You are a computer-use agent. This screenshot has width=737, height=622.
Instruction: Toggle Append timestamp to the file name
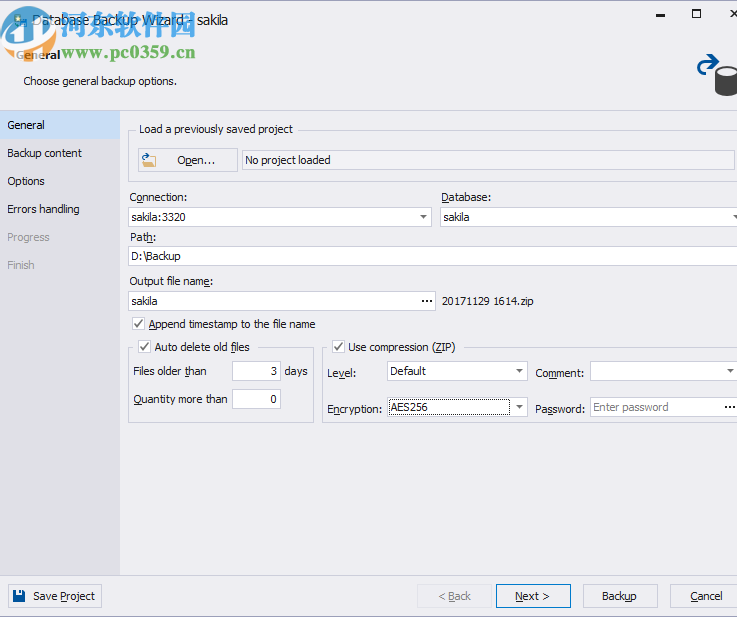tap(138, 323)
